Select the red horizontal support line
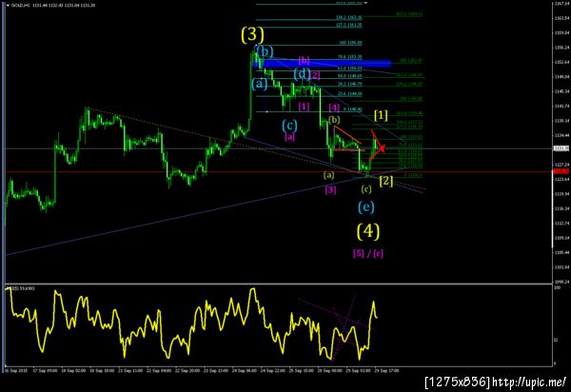Viewport: 571px width, 392px height. [277, 172]
